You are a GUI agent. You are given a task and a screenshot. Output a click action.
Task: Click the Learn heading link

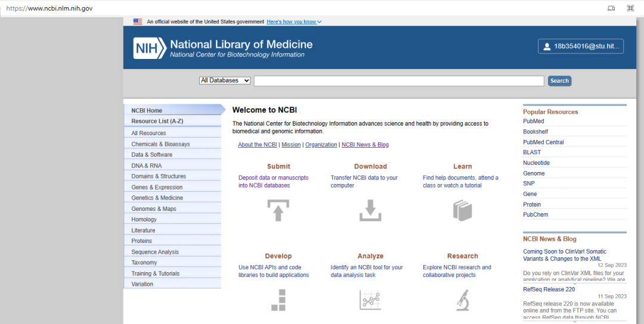click(x=463, y=166)
